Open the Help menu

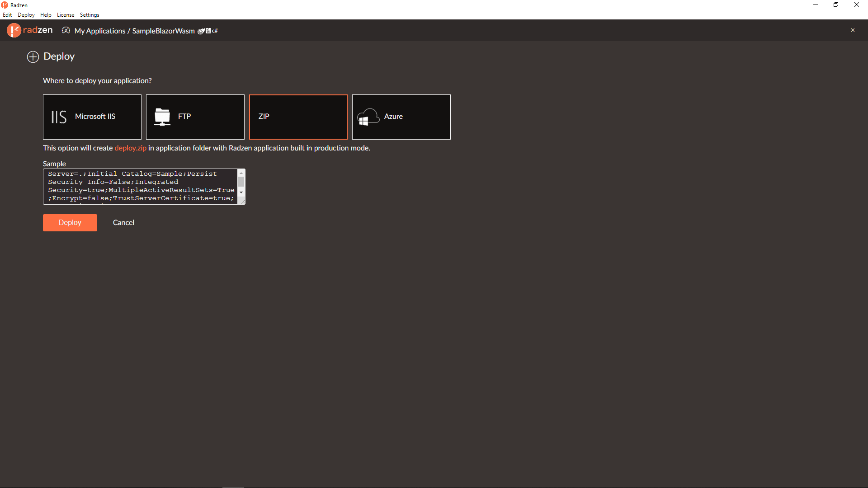click(46, 15)
